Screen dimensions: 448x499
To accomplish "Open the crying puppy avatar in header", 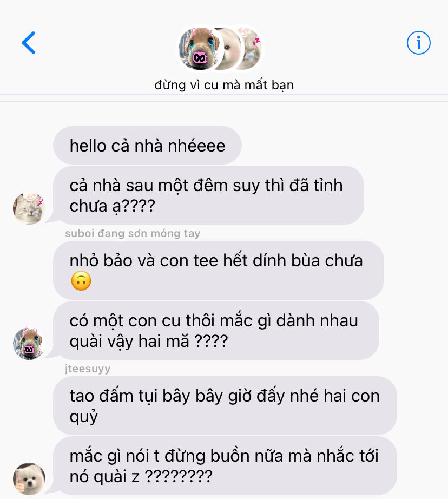I will [200, 49].
